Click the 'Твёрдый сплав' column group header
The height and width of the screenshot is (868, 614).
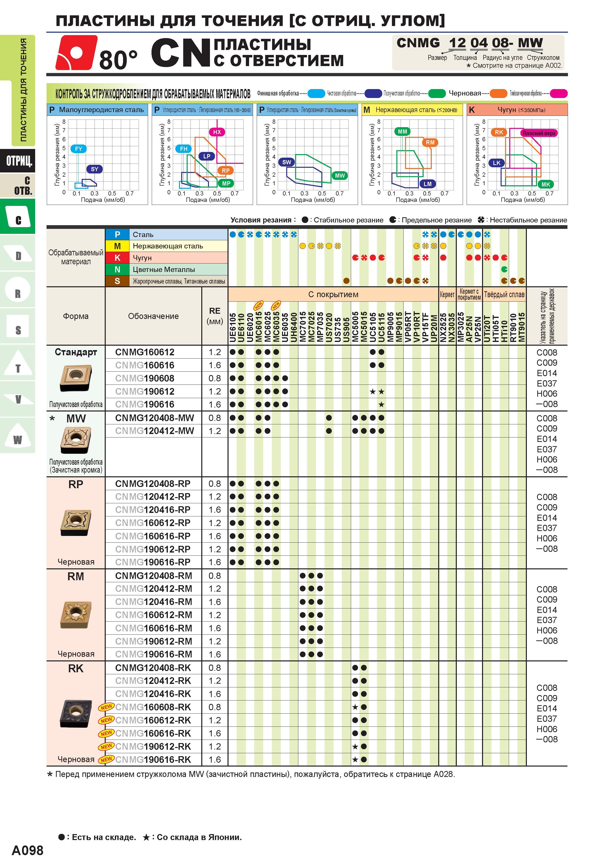(504, 294)
